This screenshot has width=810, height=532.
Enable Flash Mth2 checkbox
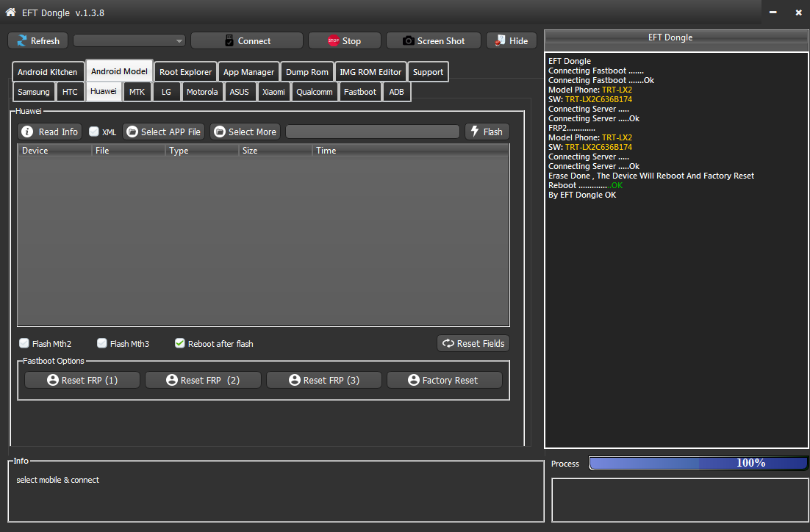point(24,343)
